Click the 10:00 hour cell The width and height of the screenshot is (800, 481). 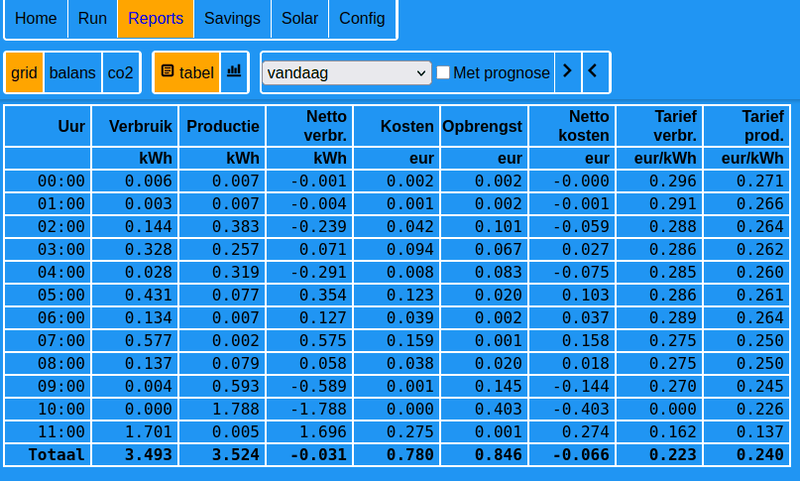coord(48,409)
